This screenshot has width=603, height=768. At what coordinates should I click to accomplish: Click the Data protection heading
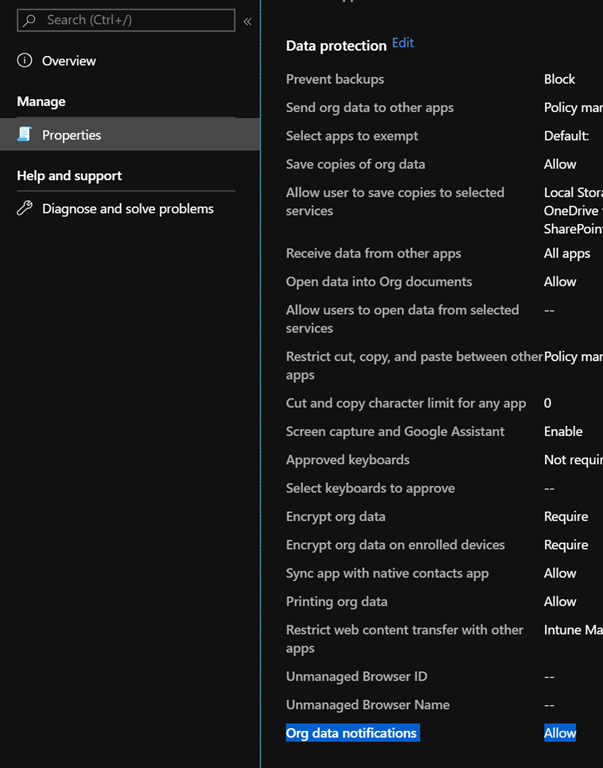pyautogui.click(x=336, y=45)
